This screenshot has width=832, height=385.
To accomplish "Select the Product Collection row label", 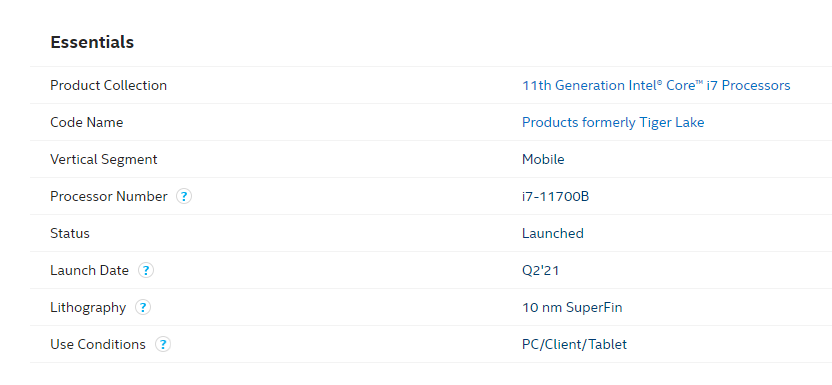I will 108,85.
